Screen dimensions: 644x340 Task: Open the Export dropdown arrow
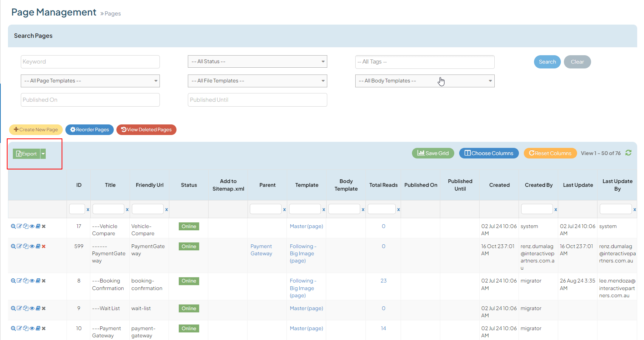(43, 154)
